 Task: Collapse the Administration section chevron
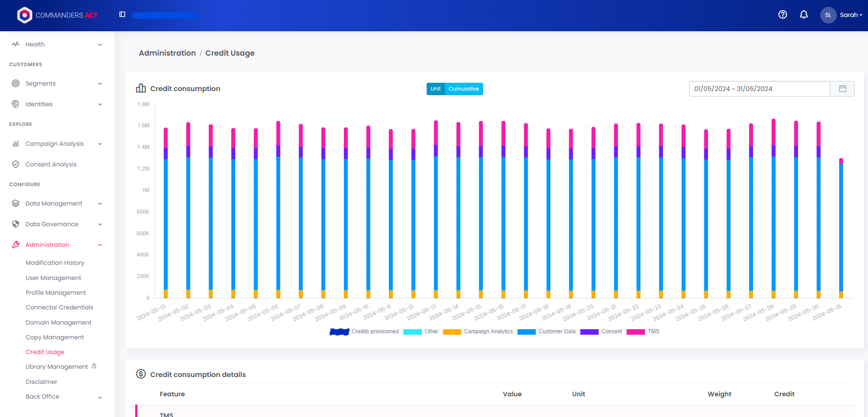[100, 245]
